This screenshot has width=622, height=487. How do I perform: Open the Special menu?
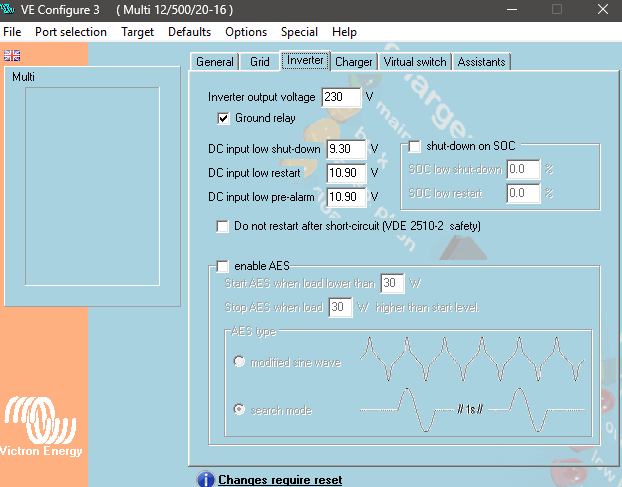(x=299, y=32)
